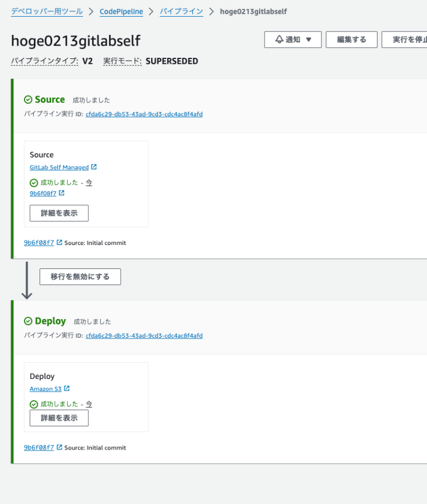
Task: Click success icon next to 成功しました in Source
Action: point(33,182)
